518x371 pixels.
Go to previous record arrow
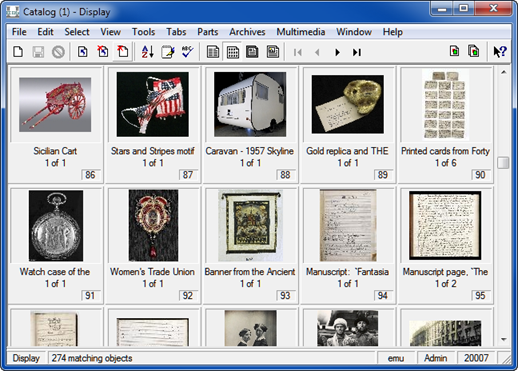point(317,52)
